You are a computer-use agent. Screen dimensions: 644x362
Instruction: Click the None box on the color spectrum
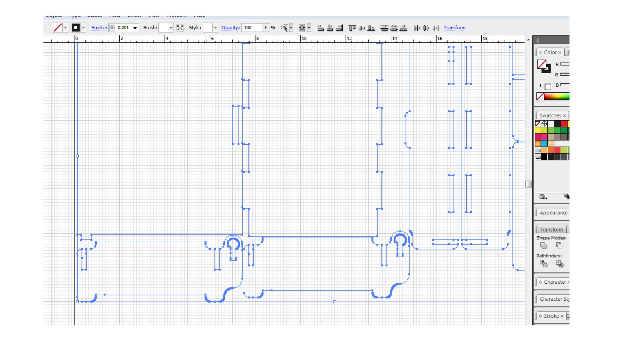click(540, 96)
